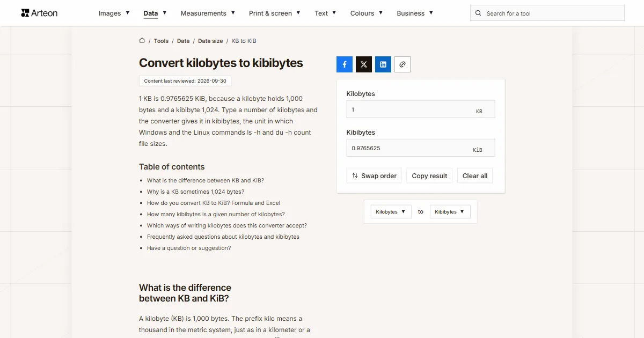Open the Data size breadcrumb link
This screenshot has height=338, width=644.
(x=210, y=41)
